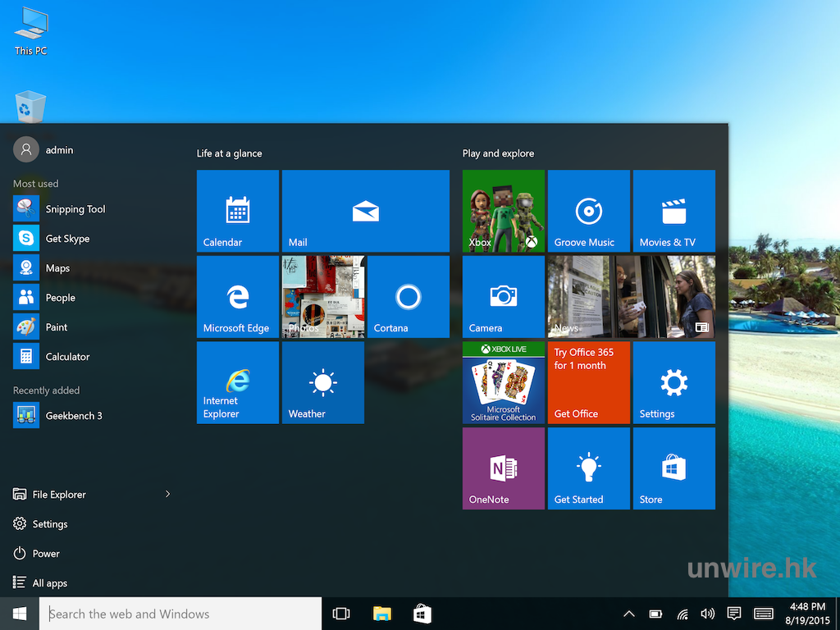Open the All apps list

pos(49,583)
